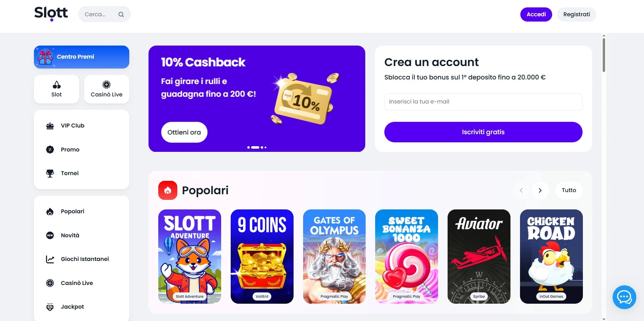Click the Iscriviti gratis button
644x321 pixels.
(483, 132)
